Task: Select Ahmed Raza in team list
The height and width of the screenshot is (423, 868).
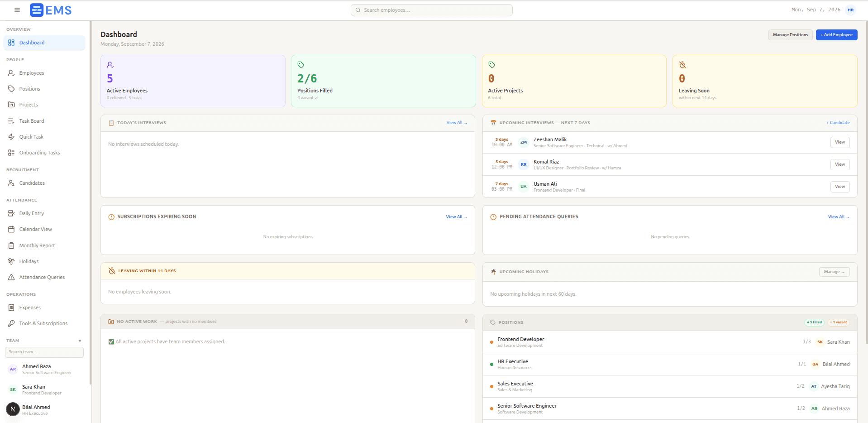Action: 44,369
